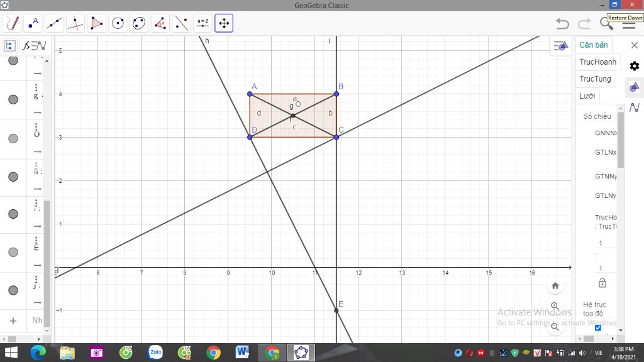Click the GTLNy label
This screenshot has width=644, height=362.
pos(606,196)
